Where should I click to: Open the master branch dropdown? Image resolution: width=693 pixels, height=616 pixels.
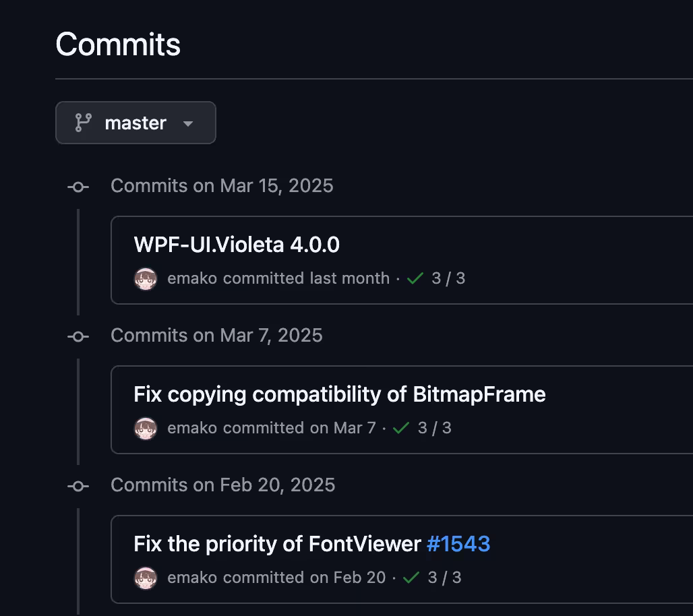point(135,123)
